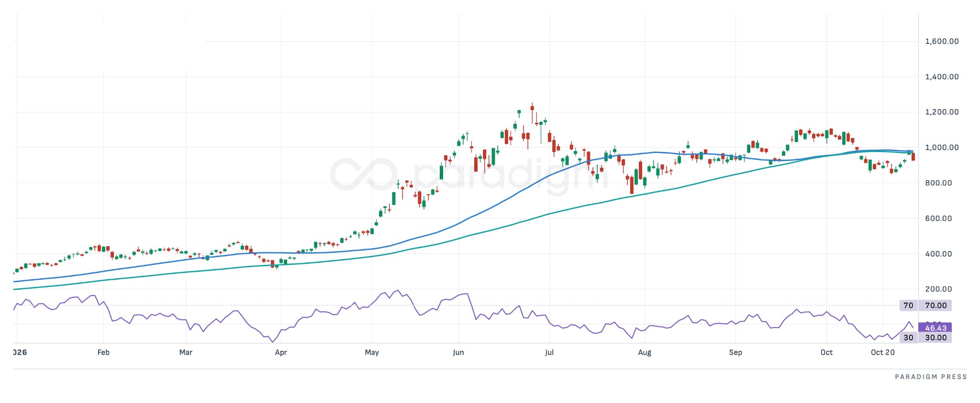The image size is (980, 403).
Task: Select the RSI 30.00 oversold value label
Action: 935,338
